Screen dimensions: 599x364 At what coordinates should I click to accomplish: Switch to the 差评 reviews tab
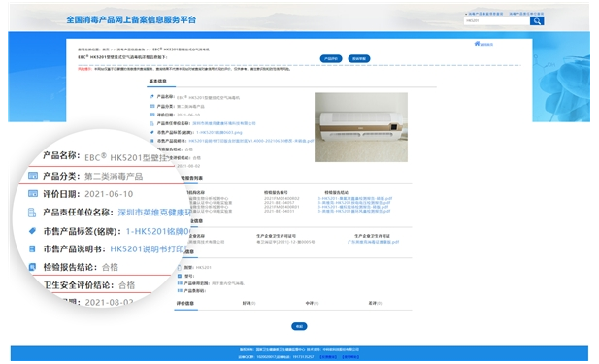375,303
